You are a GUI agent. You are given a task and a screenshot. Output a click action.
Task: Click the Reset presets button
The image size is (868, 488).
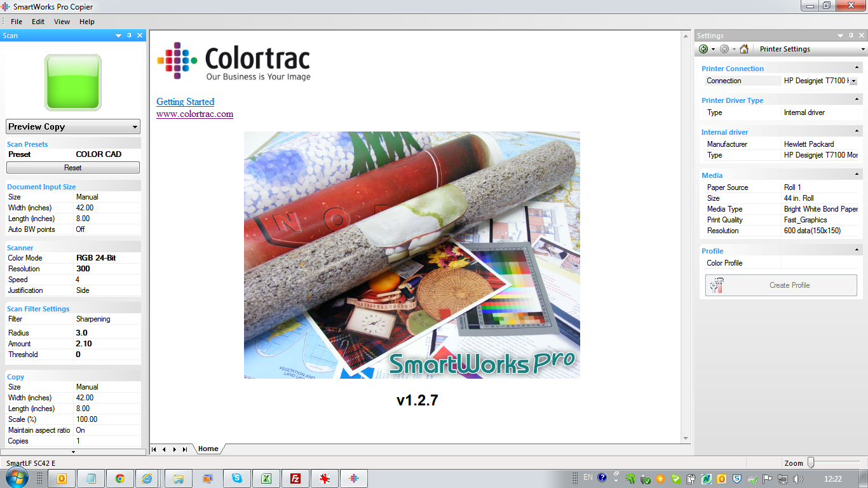pyautogui.click(x=72, y=168)
